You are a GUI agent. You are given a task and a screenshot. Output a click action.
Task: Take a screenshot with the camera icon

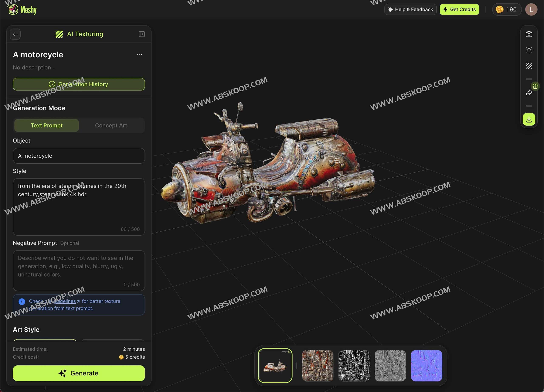(529, 34)
